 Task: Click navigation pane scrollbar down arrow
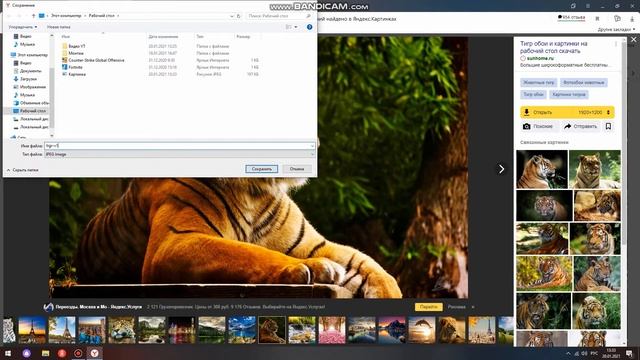click(52, 136)
